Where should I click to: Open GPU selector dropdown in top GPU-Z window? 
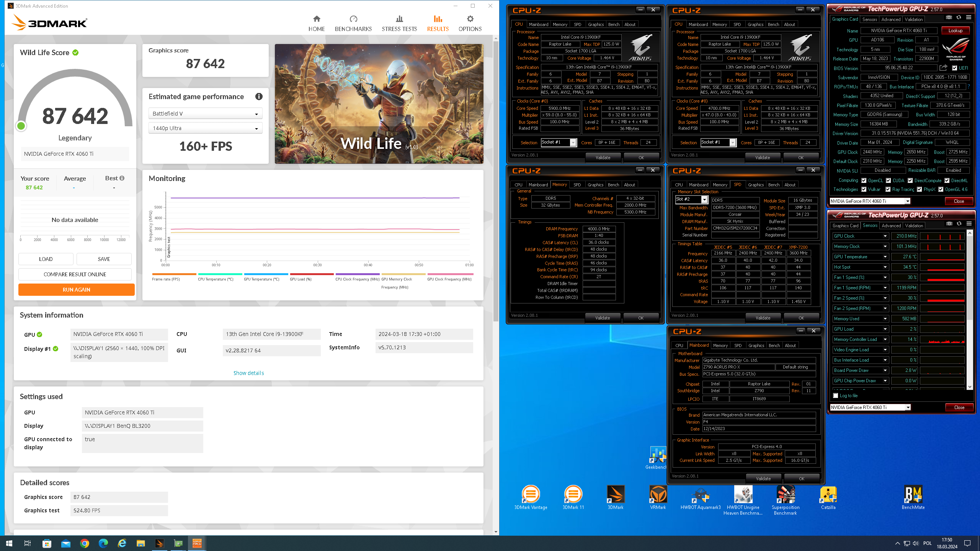pyautogui.click(x=870, y=201)
